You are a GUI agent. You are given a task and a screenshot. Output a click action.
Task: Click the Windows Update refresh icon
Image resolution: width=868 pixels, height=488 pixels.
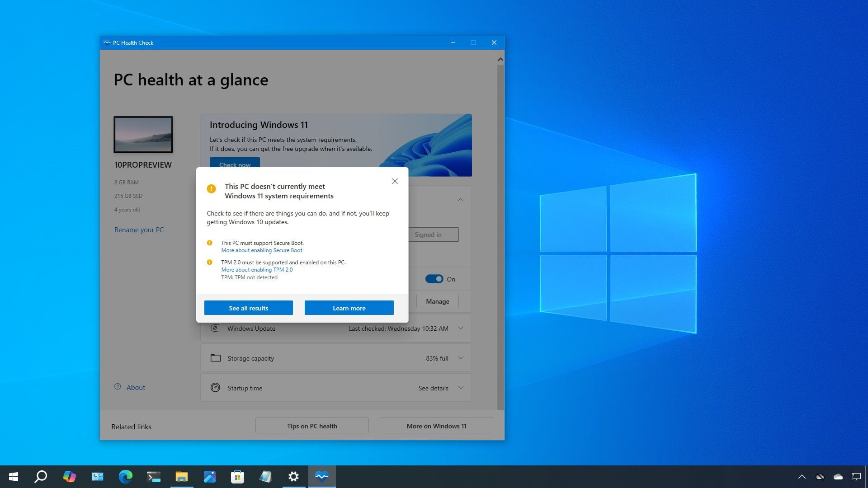click(215, 328)
